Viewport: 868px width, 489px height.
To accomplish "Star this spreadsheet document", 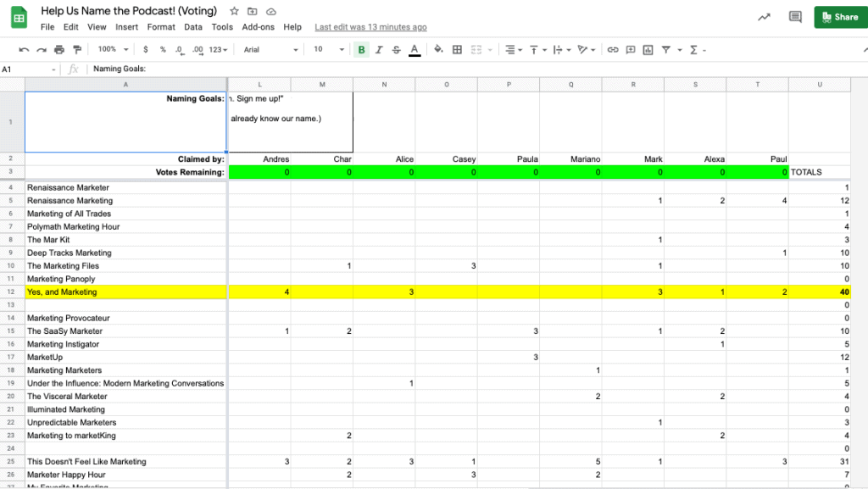I will point(235,12).
